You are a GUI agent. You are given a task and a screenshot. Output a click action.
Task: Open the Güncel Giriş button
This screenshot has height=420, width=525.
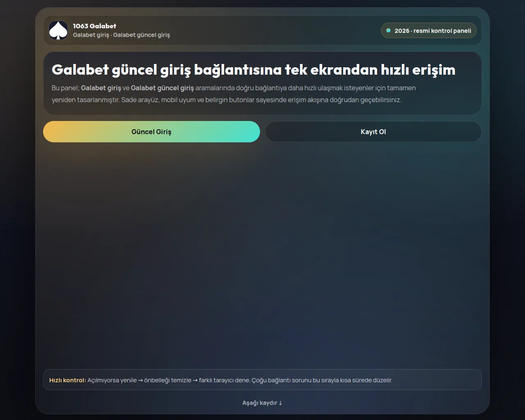pos(151,132)
